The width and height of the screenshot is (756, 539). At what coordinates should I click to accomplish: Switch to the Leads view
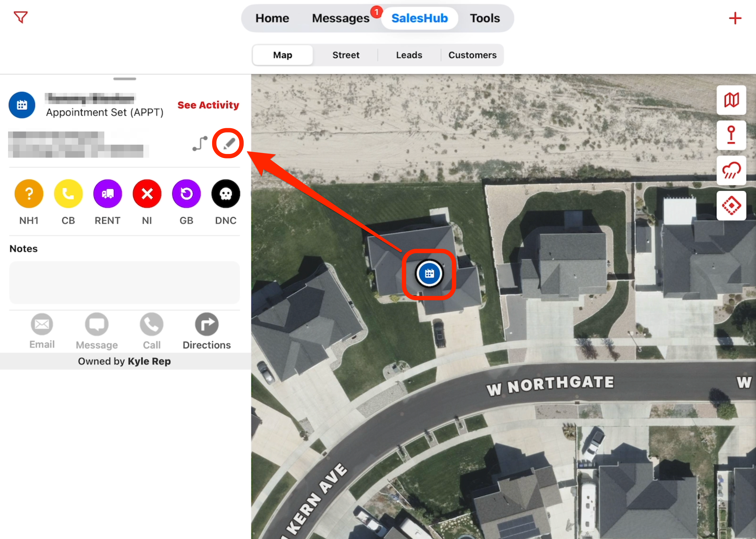click(x=409, y=55)
